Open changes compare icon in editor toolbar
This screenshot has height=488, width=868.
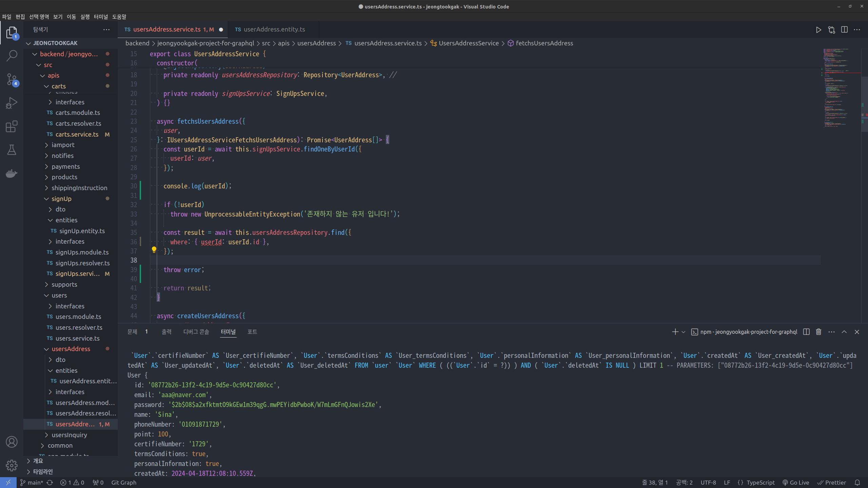(x=831, y=30)
